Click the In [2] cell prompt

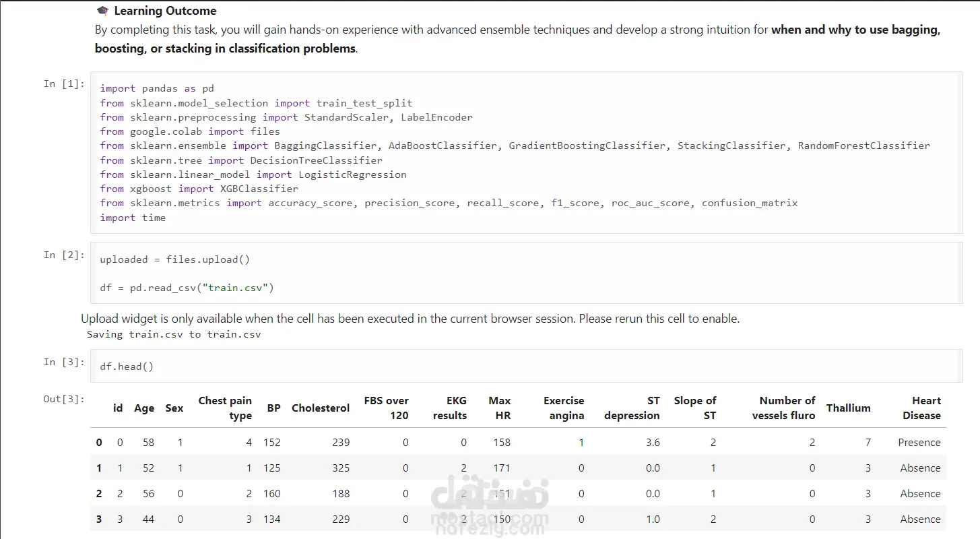click(65, 255)
